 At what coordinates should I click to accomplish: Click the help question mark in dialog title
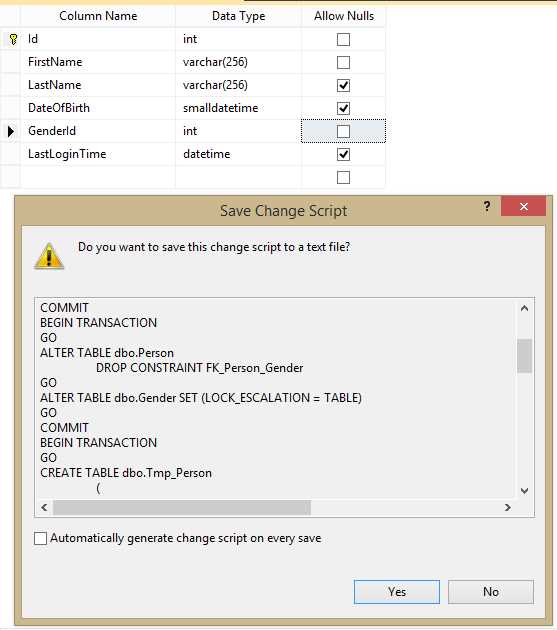pyautogui.click(x=487, y=207)
